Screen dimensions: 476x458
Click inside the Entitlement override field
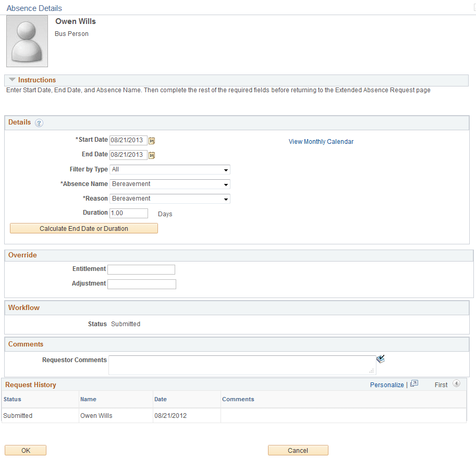coord(141,269)
